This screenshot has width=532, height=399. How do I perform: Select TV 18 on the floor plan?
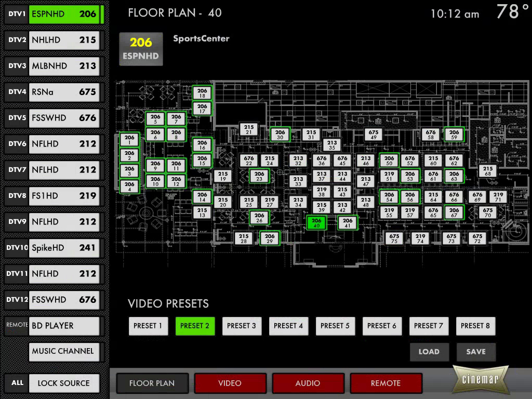(202, 93)
